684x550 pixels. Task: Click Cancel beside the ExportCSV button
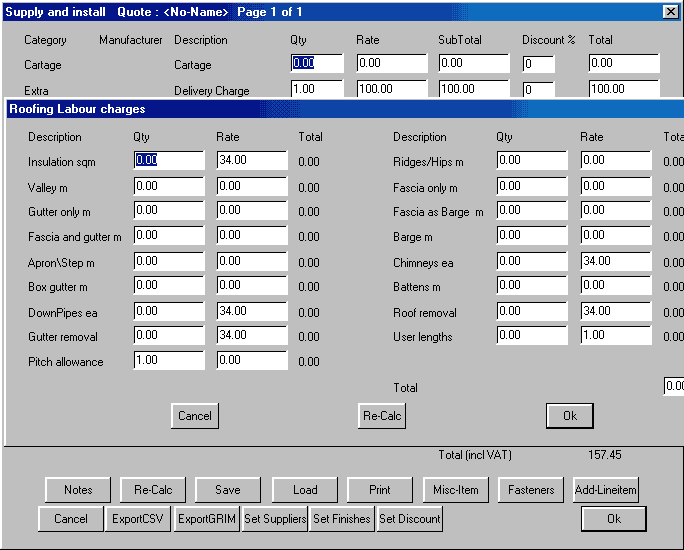click(71, 519)
